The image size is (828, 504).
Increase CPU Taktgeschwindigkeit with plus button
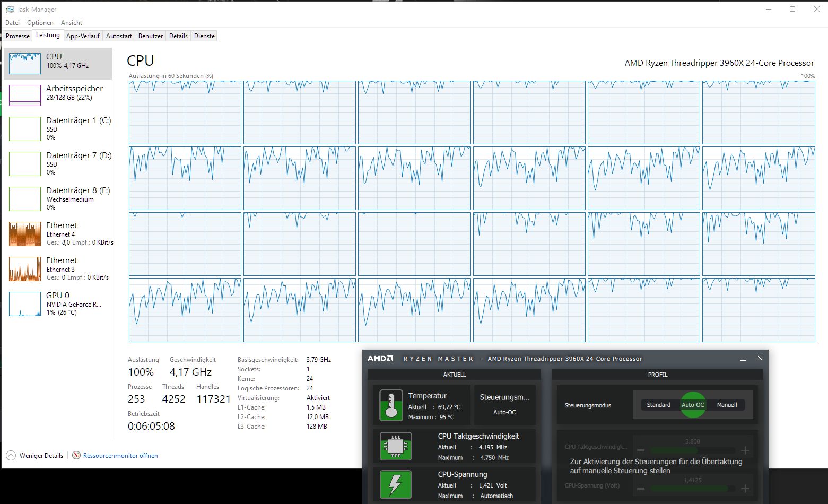click(745, 450)
